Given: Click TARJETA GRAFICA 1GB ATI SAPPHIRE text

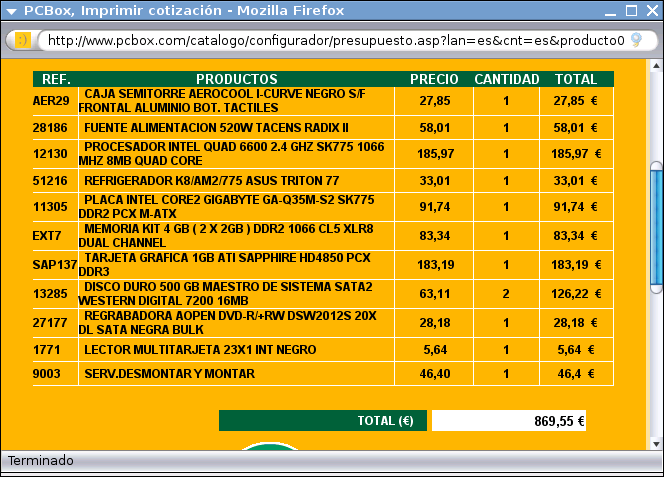Looking at the screenshot, I should coord(224,265).
